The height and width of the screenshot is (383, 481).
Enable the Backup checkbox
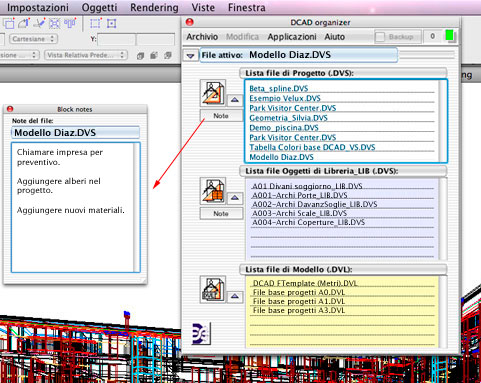click(x=380, y=37)
